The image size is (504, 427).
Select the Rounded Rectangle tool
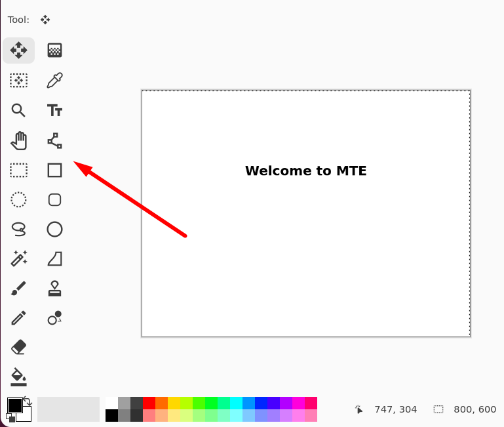54,200
